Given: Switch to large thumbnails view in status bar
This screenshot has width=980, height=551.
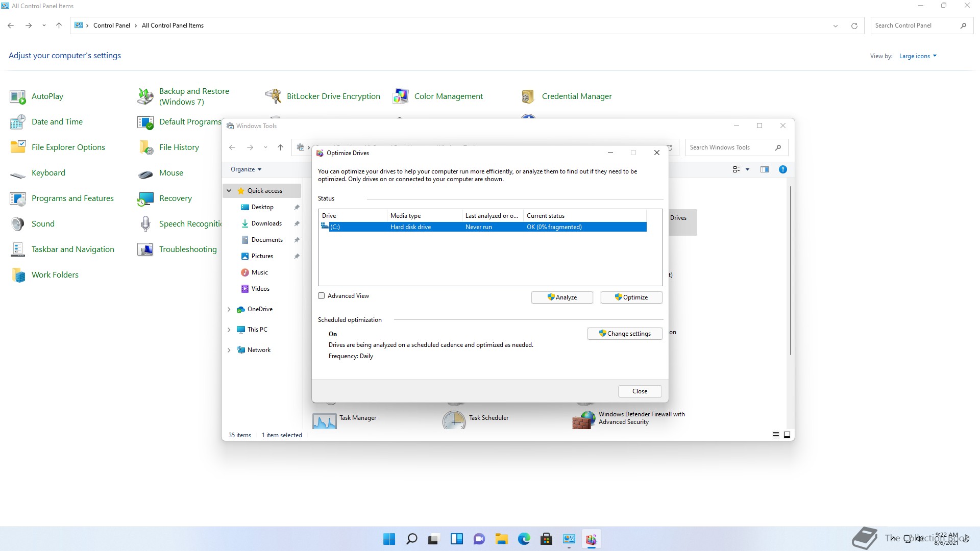Looking at the screenshot, I should pos(787,435).
